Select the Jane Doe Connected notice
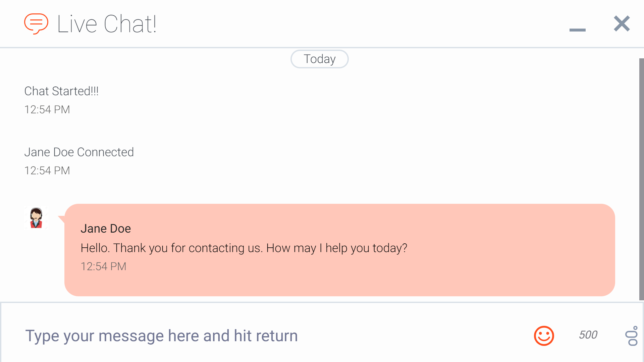 coord(79,152)
